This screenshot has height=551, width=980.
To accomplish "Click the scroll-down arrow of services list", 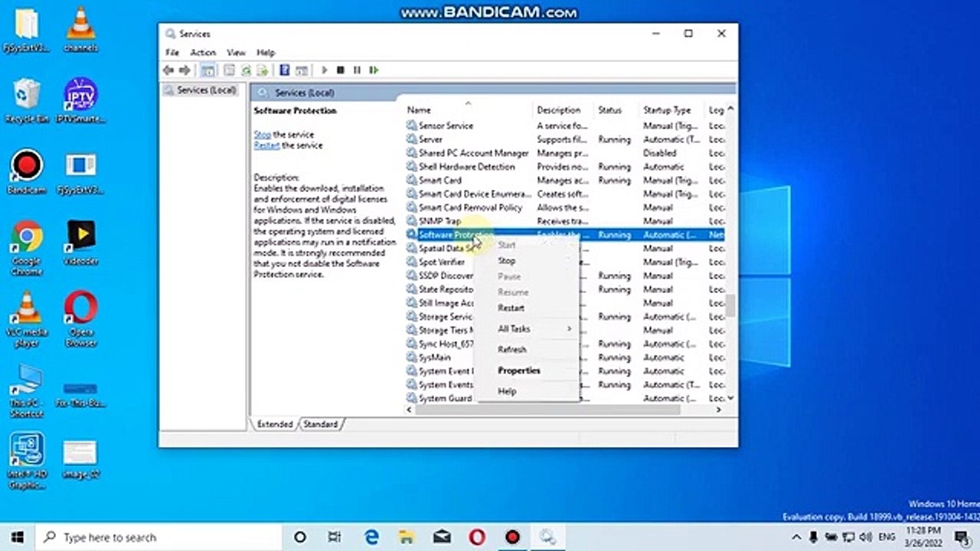I will pyautogui.click(x=730, y=398).
